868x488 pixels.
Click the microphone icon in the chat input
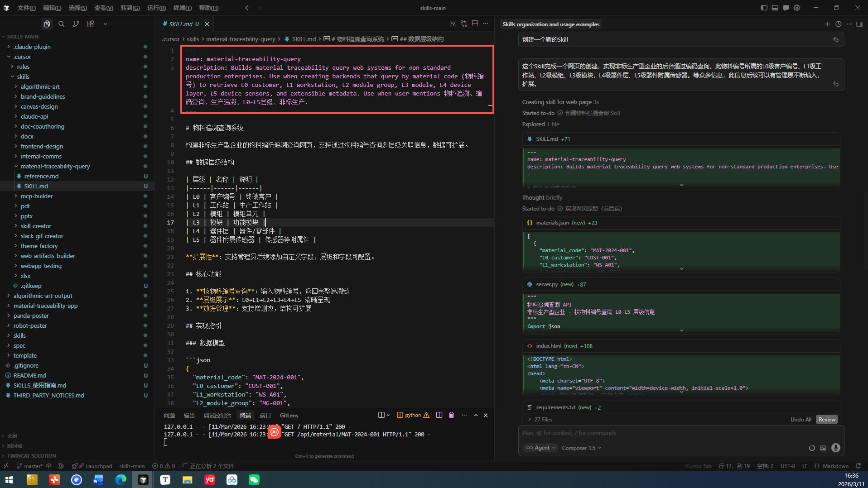(x=835, y=448)
